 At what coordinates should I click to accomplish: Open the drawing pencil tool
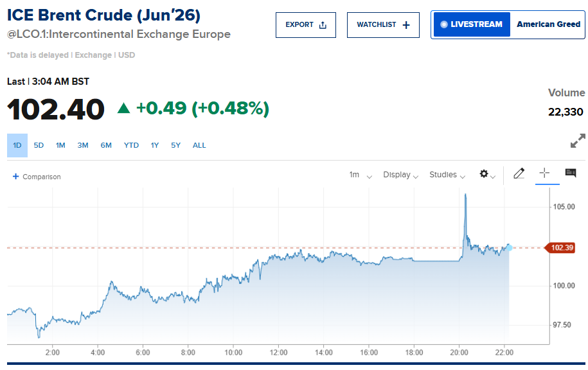(x=519, y=173)
